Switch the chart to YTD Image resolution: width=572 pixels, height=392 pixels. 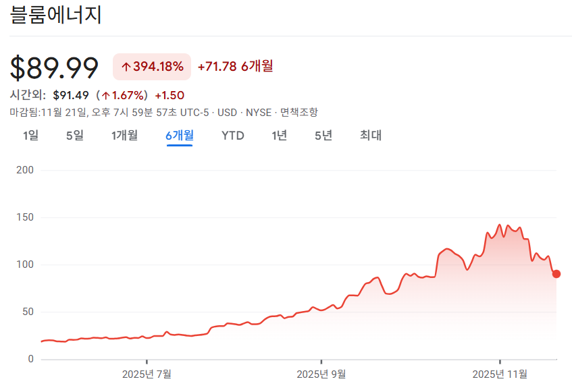(x=233, y=136)
